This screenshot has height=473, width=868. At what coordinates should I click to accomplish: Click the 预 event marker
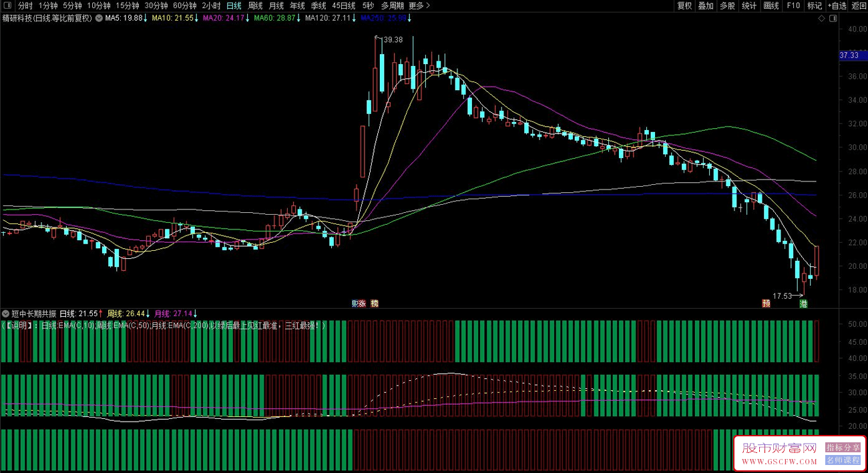point(766,304)
